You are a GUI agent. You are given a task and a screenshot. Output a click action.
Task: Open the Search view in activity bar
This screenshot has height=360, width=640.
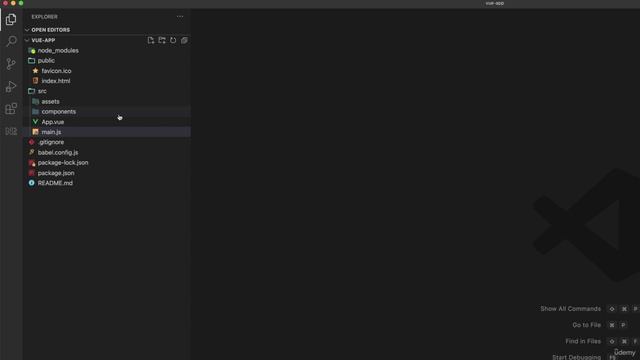point(11,41)
